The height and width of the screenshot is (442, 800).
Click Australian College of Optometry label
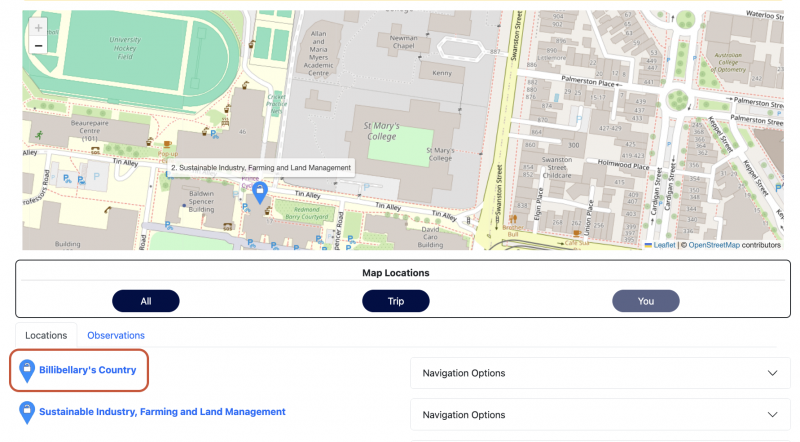tap(728, 62)
